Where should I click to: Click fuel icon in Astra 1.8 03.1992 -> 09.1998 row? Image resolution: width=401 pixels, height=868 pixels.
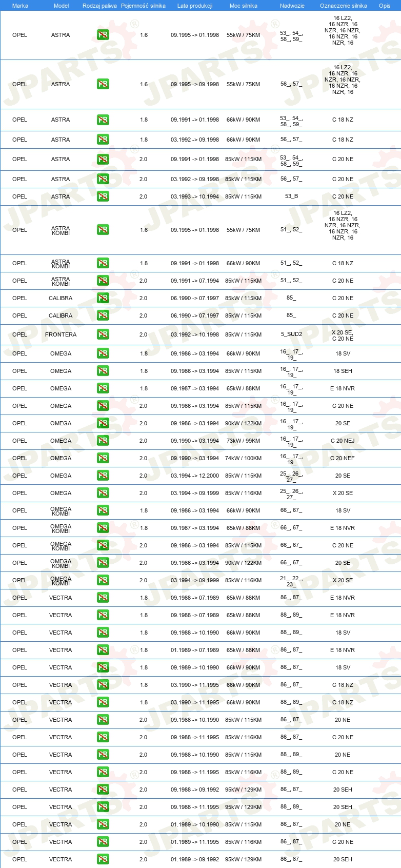click(103, 140)
